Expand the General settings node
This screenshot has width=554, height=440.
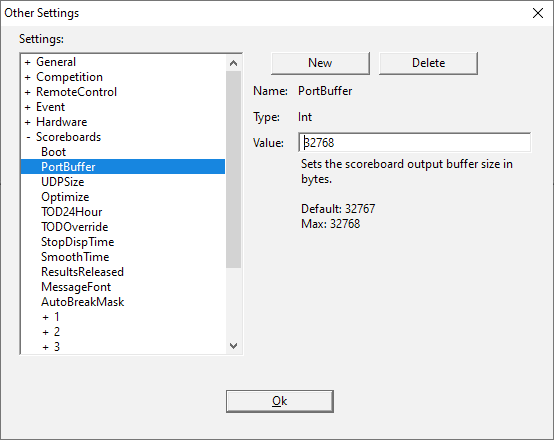28,63
